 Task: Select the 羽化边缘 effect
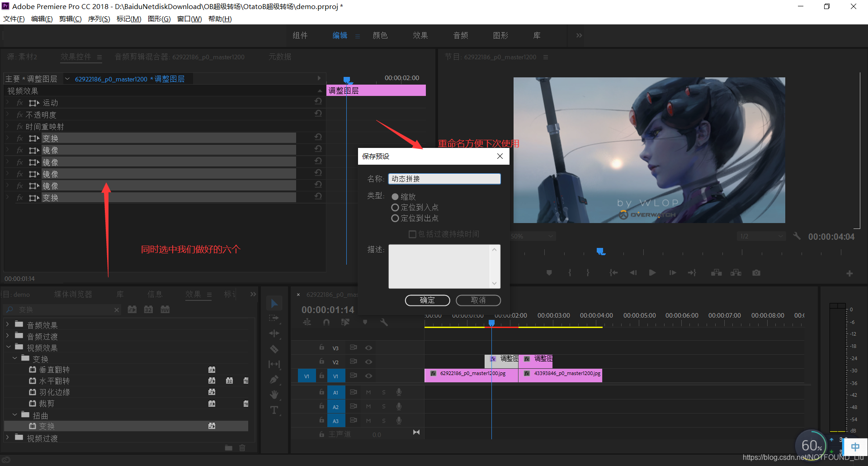pyautogui.click(x=54, y=392)
